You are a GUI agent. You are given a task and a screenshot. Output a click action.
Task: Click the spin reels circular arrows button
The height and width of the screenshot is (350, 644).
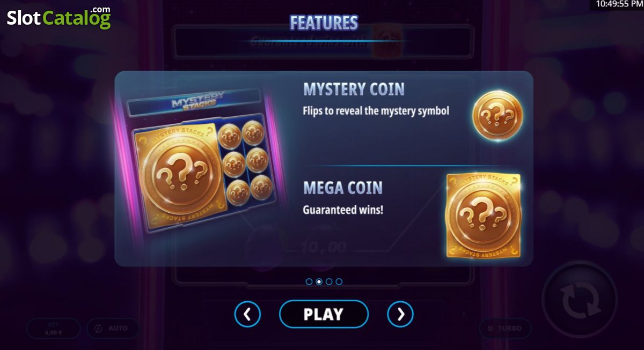(x=580, y=299)
